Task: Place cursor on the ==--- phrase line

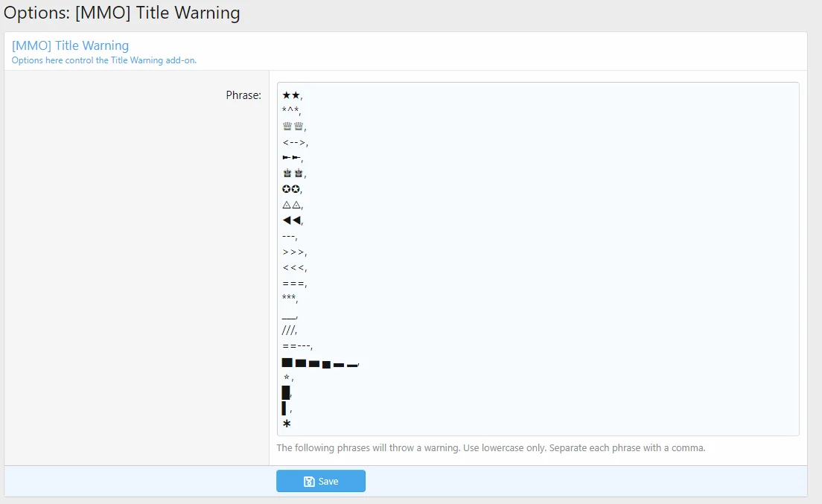Action: point(297,346)
